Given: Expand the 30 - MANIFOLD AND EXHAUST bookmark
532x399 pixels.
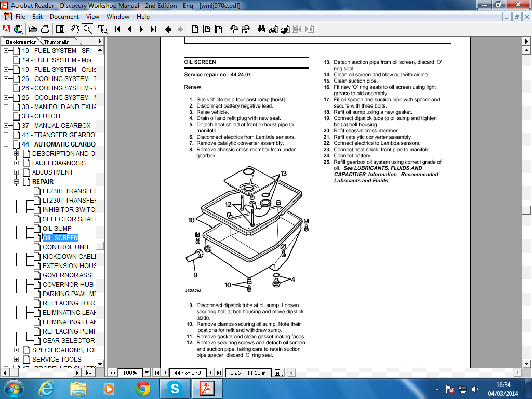Looking at the screenshot, I should click(6, 107).
